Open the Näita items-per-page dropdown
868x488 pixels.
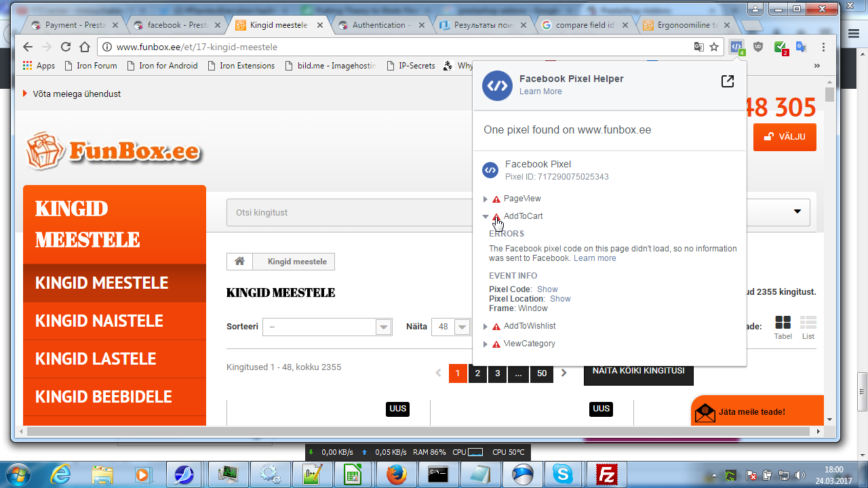point(452,327)
